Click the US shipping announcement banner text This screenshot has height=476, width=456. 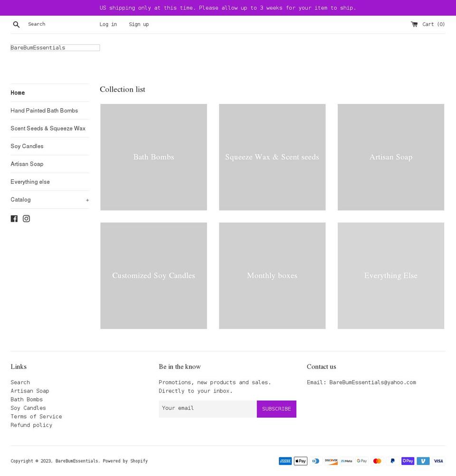click(228, 8)
